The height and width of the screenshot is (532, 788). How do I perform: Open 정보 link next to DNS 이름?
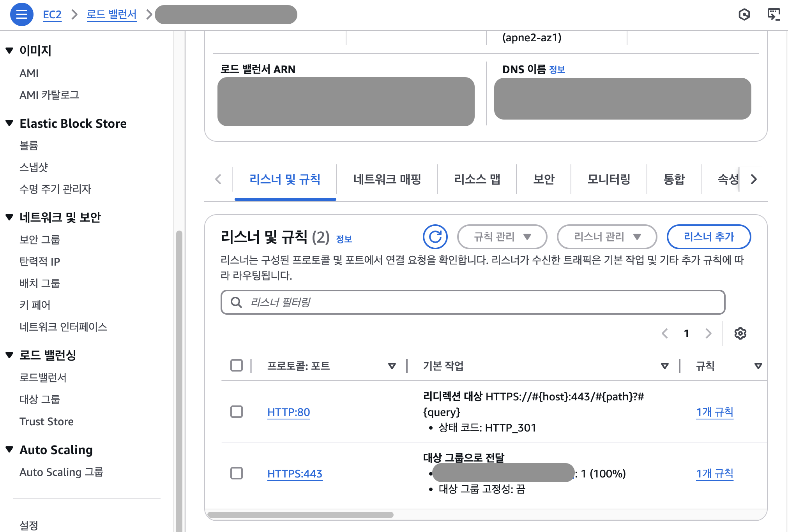click(x=557, y=70)
